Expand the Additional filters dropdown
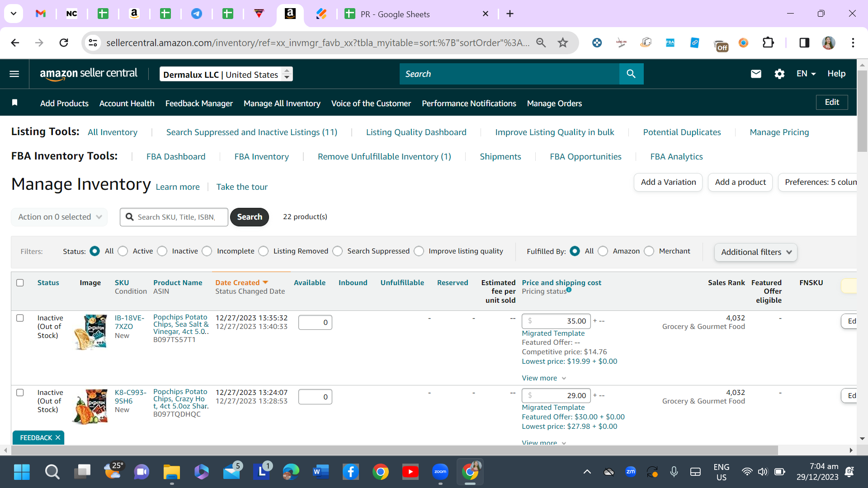 tap(756, 252)
